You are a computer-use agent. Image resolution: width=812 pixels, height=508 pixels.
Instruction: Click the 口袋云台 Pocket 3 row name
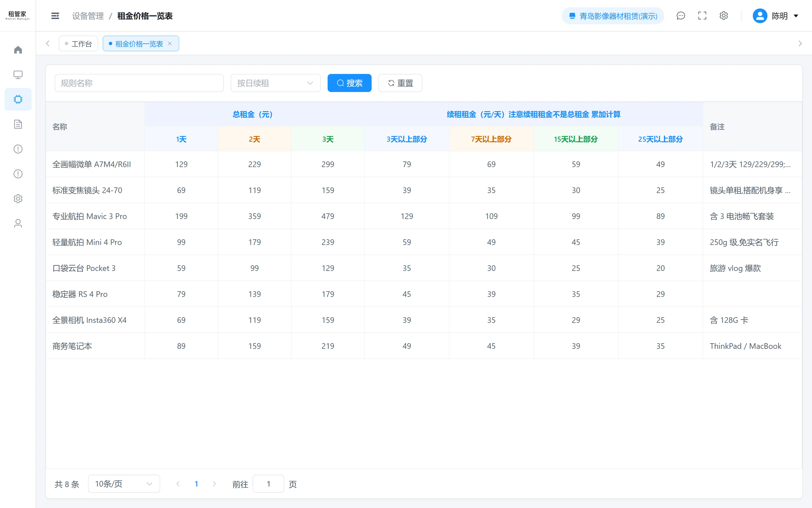coord(84,268)
